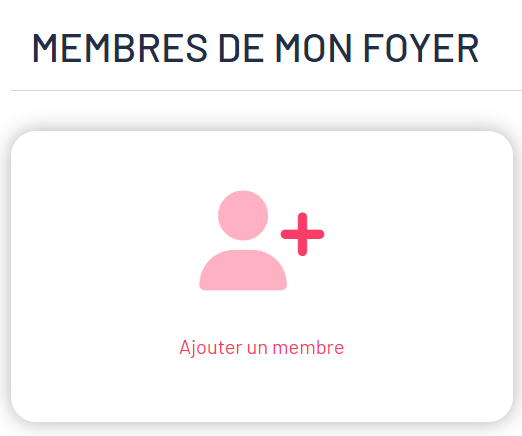Tap the horizontal bar of the plus symbol
This screenshot has height=436, width=522.
coord(302,234)
